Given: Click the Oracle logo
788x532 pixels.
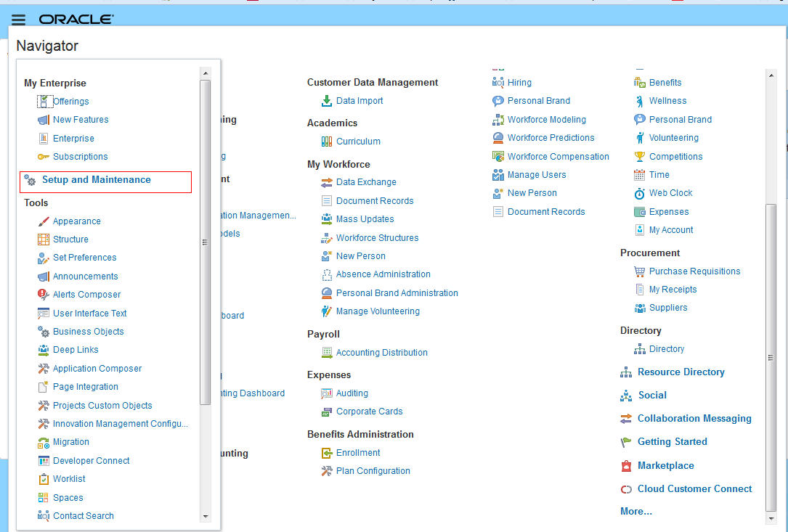Looking at the screenshot, I should click(76, 19).
